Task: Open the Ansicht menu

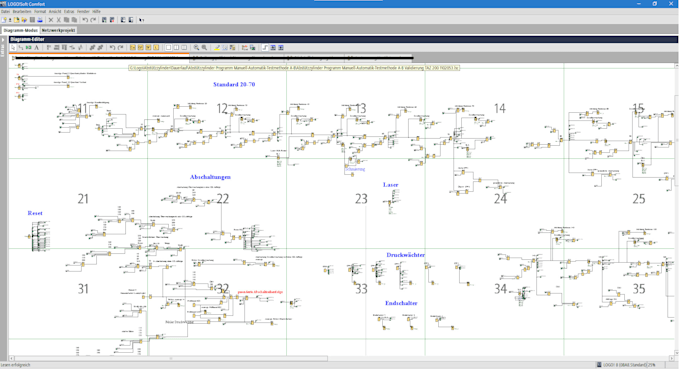Action: click(55, 12)
